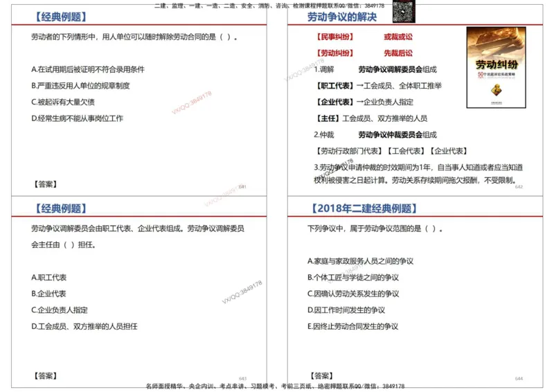Click the 【职工代表】 line
This screenshot has height=392, width=554.
pos(378,86)
